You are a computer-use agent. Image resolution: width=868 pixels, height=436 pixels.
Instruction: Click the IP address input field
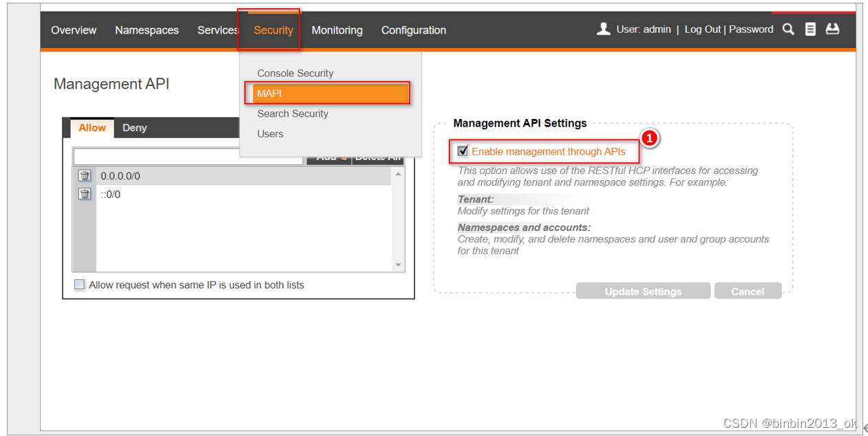coord(188,157)
